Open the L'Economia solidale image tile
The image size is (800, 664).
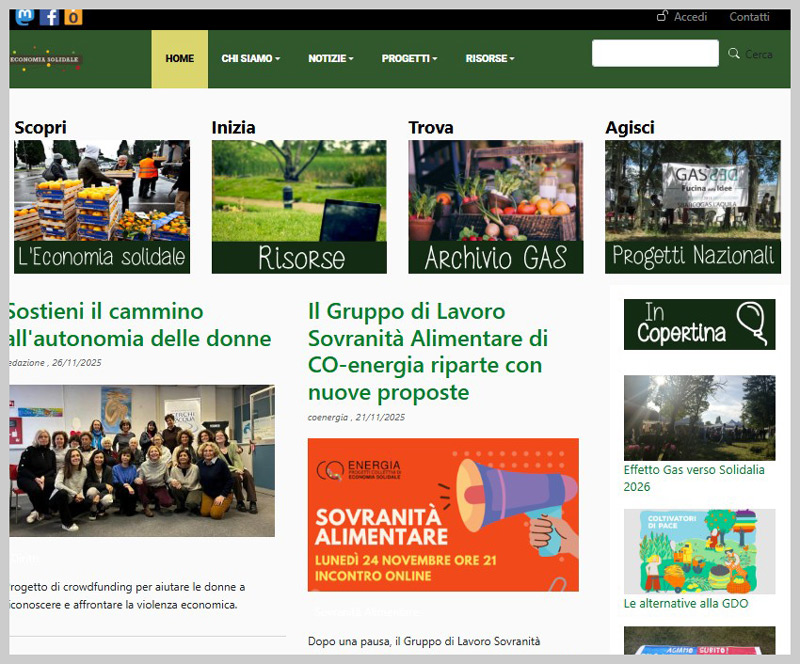[102, 207]
